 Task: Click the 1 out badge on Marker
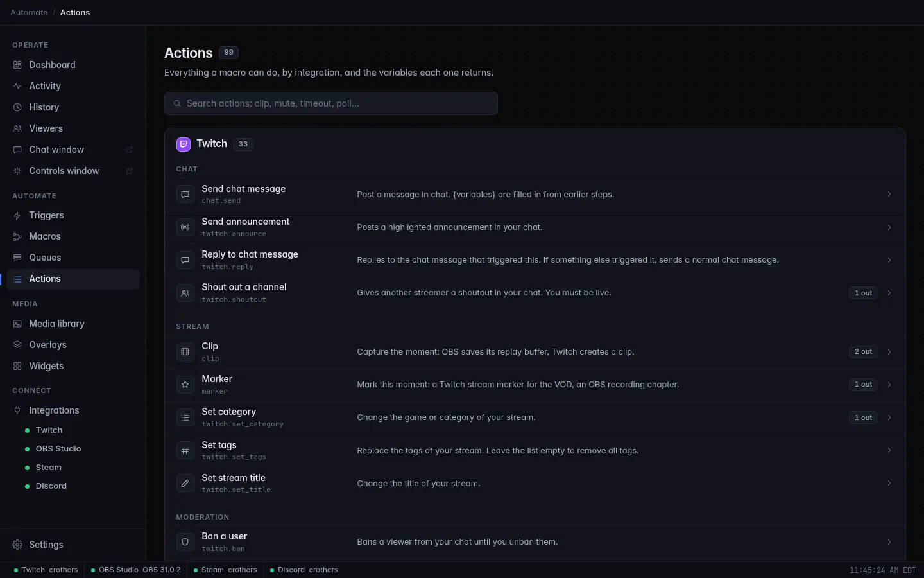click(863, 385)
